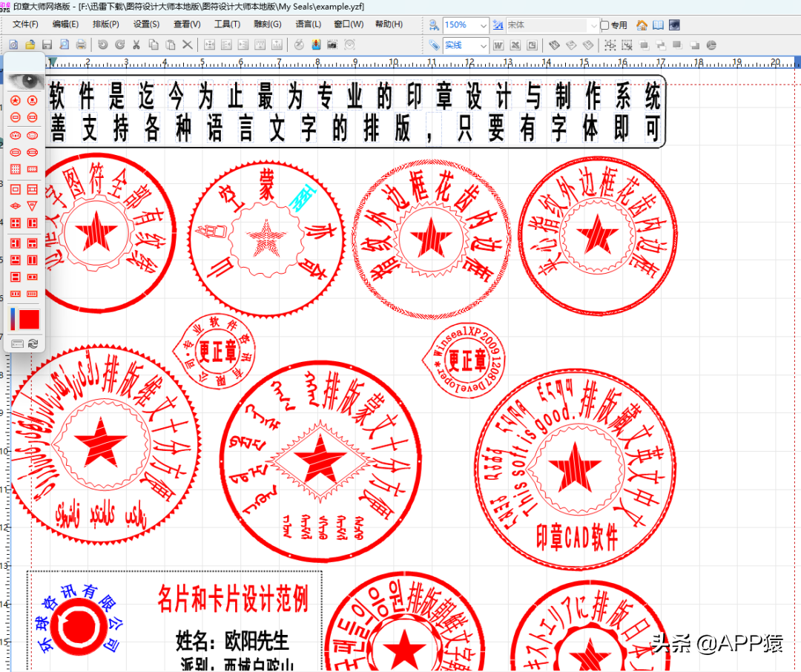Select the grid square seal template

[x=16, y=168]
